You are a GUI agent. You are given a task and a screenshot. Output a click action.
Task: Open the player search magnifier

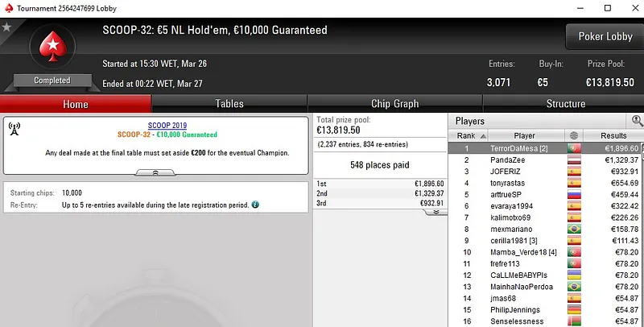(x=637, y=121)
